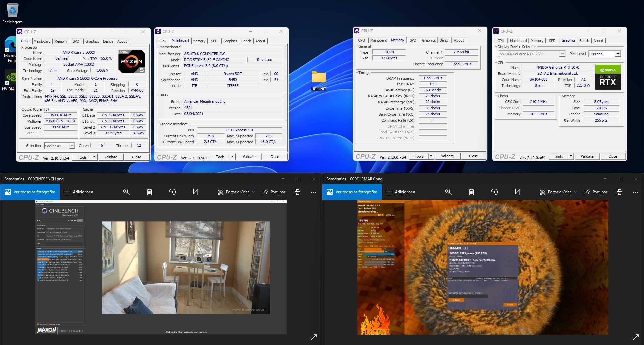Switch to Bench tab in the Graphics window

click(584, 41)
